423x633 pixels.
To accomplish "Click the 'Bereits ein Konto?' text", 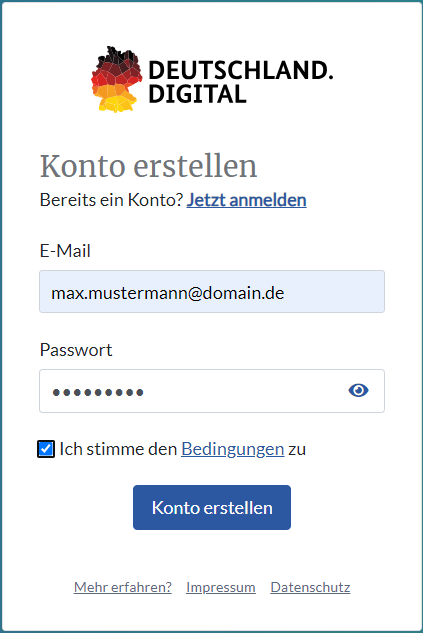I will click(x=112, y=200).
